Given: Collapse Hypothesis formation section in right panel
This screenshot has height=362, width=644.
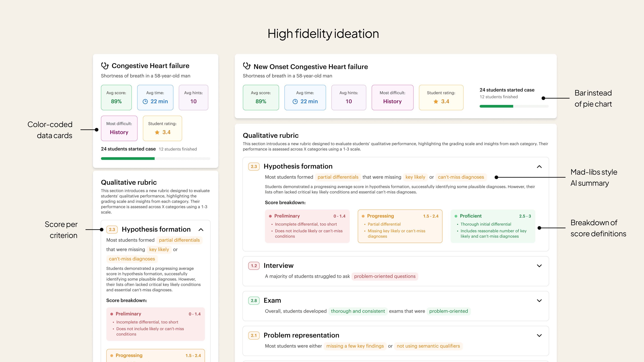Looking at the screenshot, I should click(x=539, y=167).
